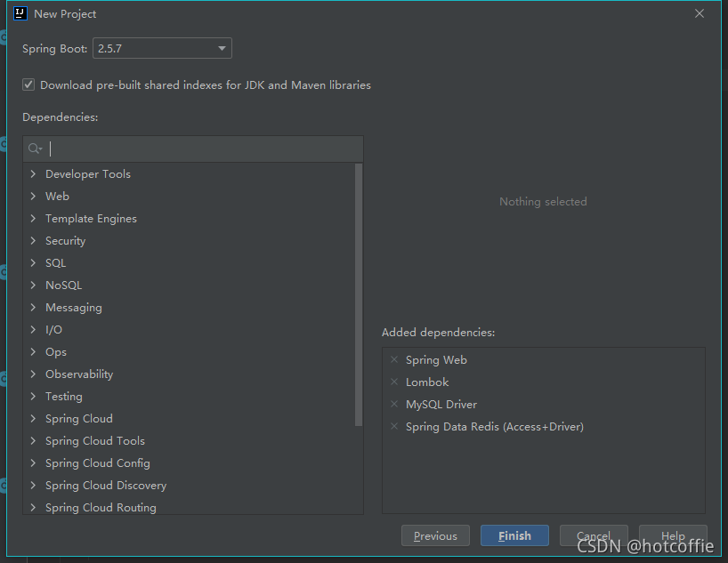This screenshot has width=728, height=563.
Task: Select the Spring Cloud Config tree row
Action: (189, 463)
